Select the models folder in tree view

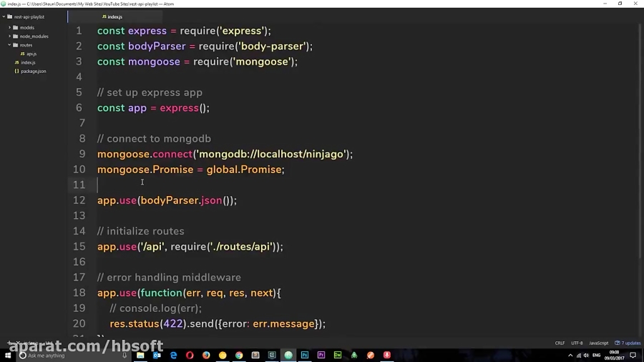tap(27, 27)
